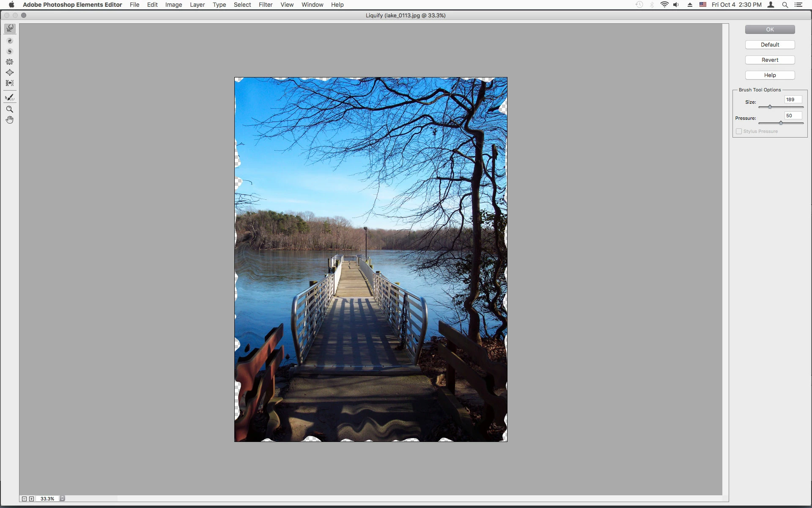
Task: Click the zoom in plus button
Action: 31,499
